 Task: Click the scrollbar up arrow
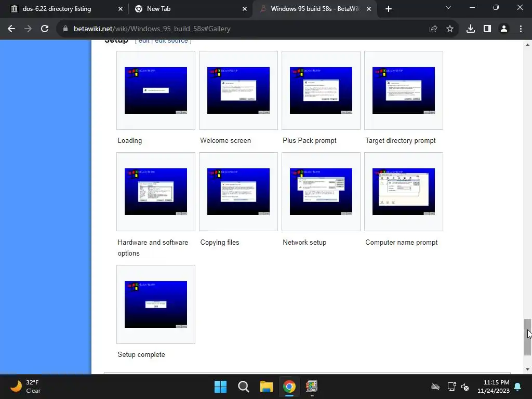click(x=527, y=45)
